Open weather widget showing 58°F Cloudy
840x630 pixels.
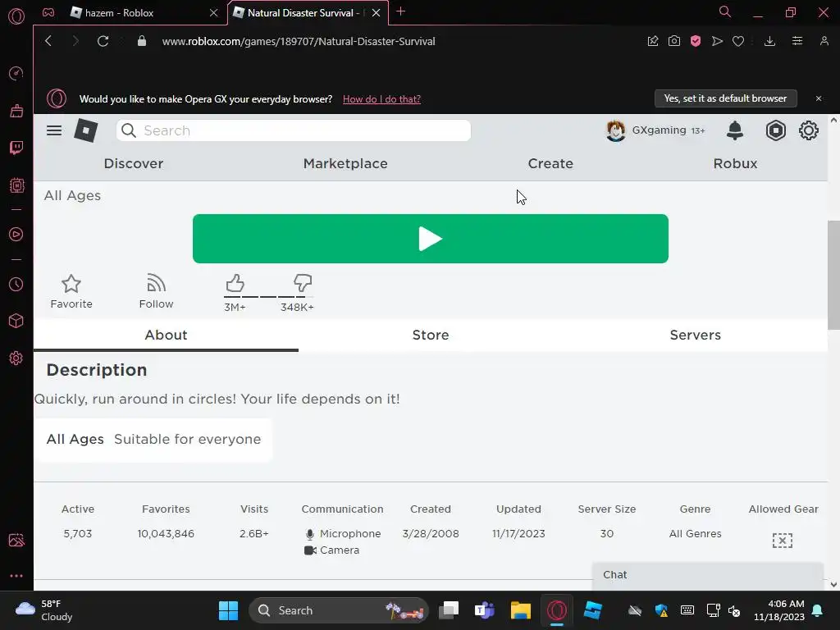tap(44, 610)
